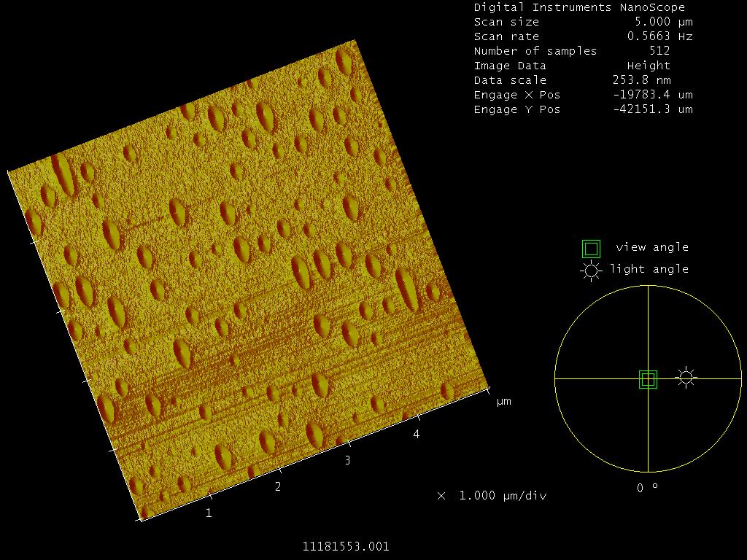Click the 'view angle' text label
747x560 pixels.
(651, 247)
